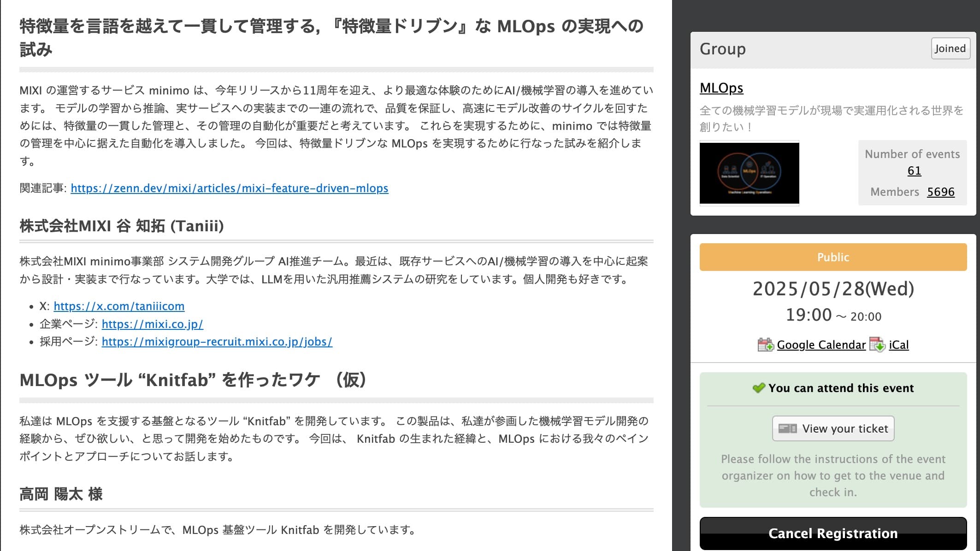The image size is (980, 551).
Task: Click the View your ticket button
Action: [833, 428]
